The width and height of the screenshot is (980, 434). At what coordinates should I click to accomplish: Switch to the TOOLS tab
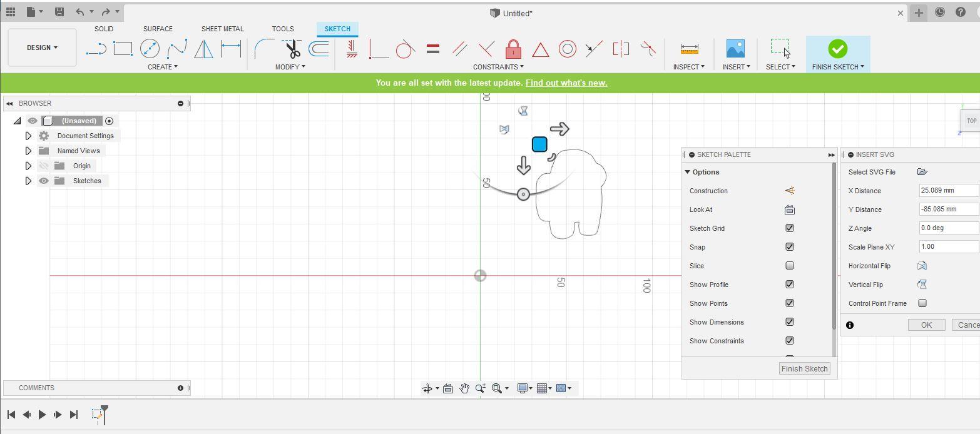tap(283, 29)
